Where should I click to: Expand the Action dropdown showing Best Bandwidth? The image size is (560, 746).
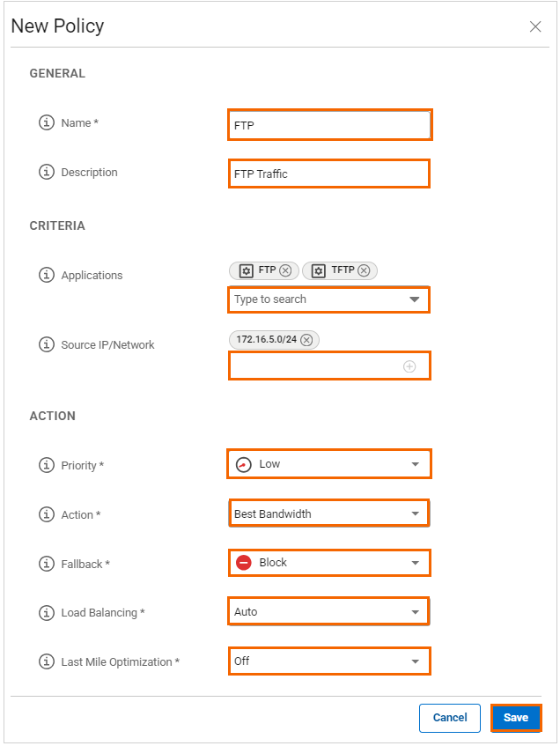coord(329,513)
